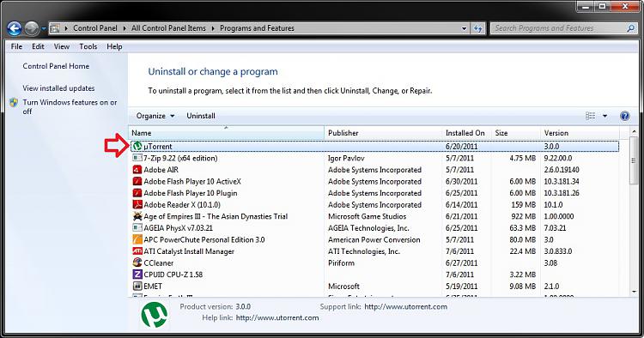Click the publisher 'Igor Pavlov'

[x=346, y=158]
